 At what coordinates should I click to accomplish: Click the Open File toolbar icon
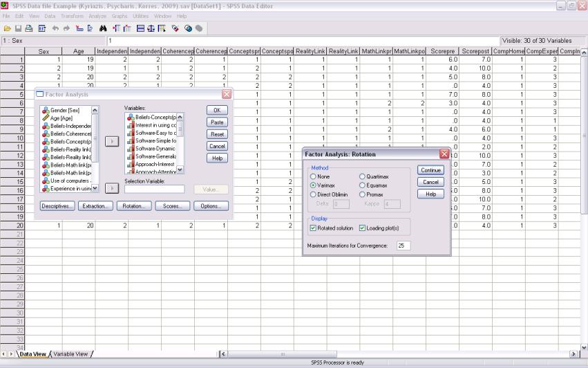pos(7,28)
